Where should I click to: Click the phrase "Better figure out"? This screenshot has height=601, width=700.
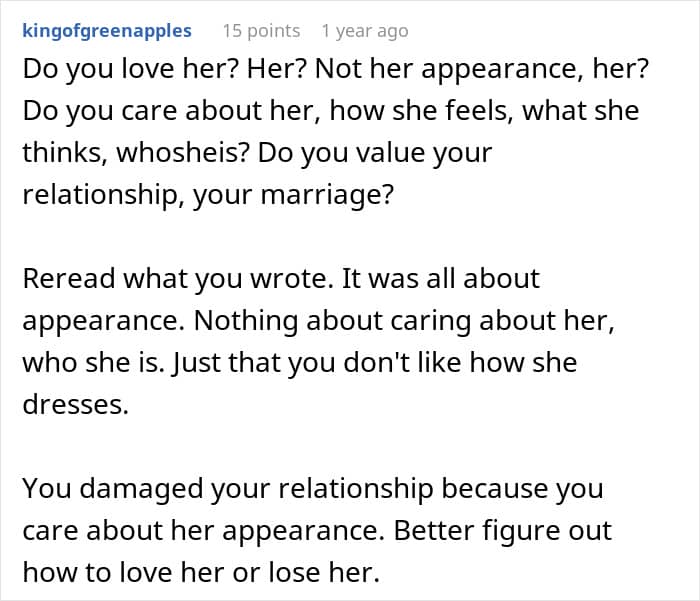503,531
